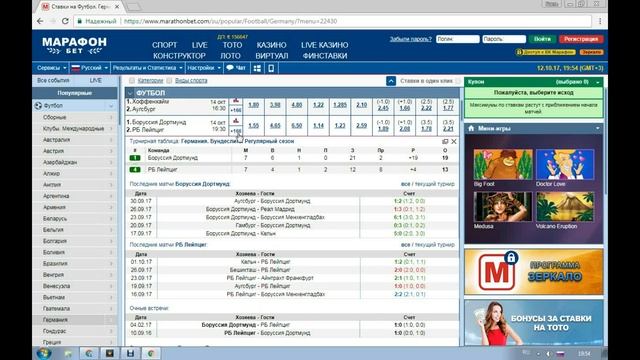This screenshot has height=360, width=640.
Task: Collapse Футбол sidebar chevron
Action: click(111, 106)
